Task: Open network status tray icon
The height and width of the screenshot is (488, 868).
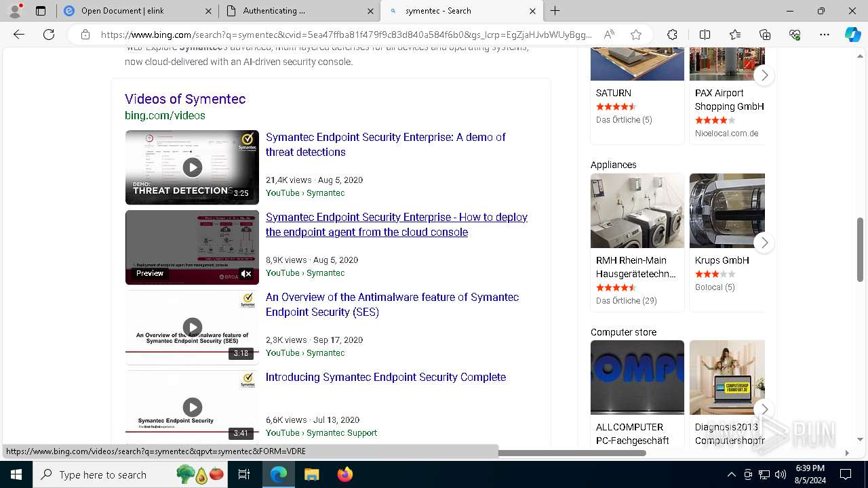Action: click(764, 474)
